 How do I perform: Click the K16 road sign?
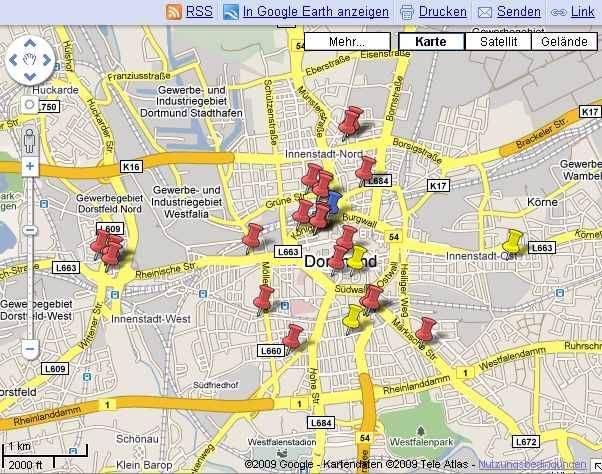click(x=131, y=167)
